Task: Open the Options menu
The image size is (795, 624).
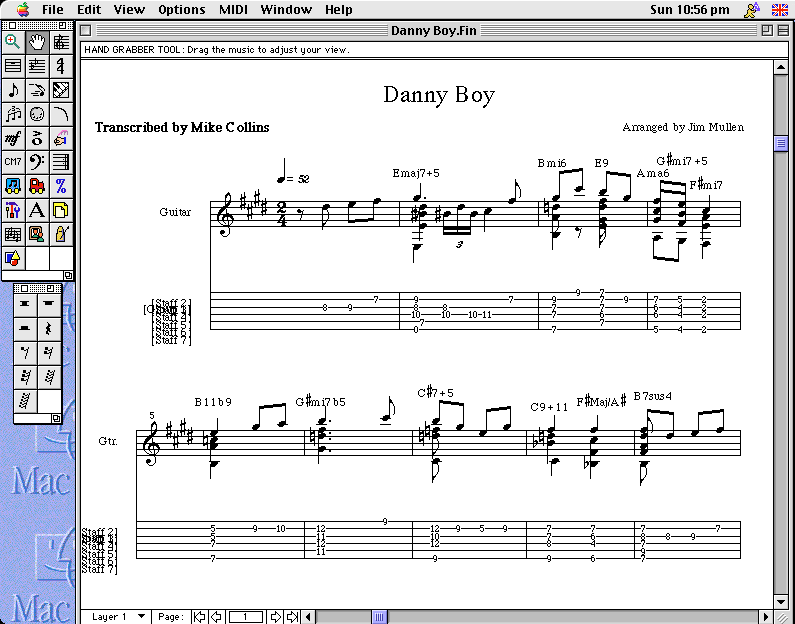Action: tap(182, 10)
